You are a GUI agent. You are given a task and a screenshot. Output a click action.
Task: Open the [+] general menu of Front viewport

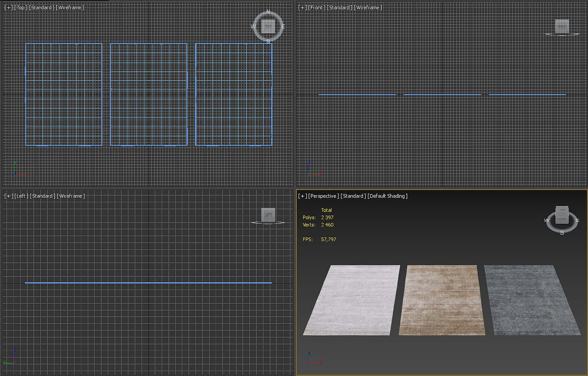tap(303, 7)
